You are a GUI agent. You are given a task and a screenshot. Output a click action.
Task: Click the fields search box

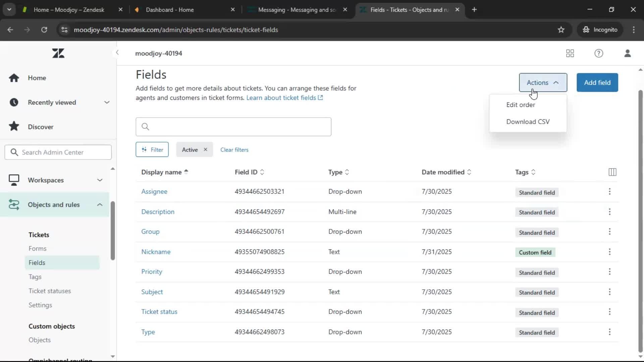[x=233, y=127]
